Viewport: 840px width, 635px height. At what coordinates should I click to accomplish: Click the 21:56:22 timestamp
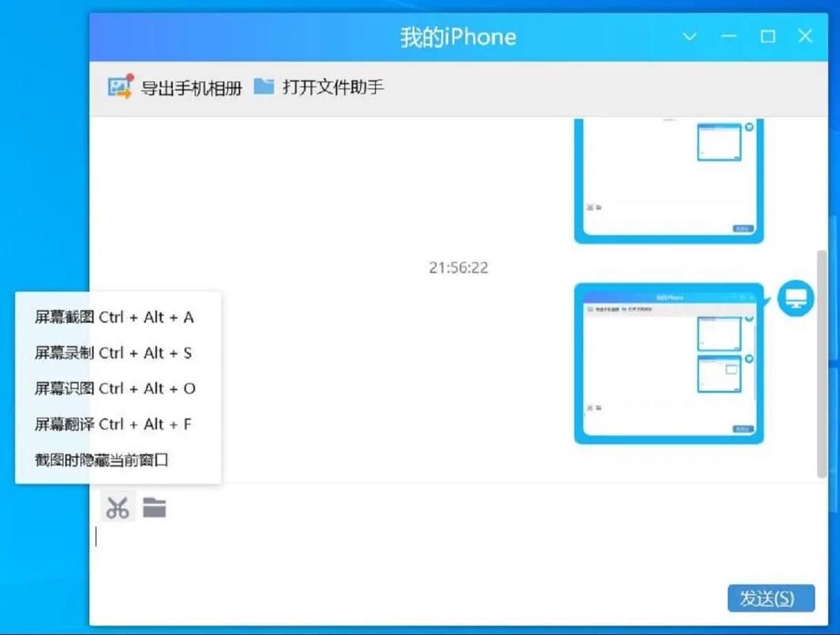(458, 267)
